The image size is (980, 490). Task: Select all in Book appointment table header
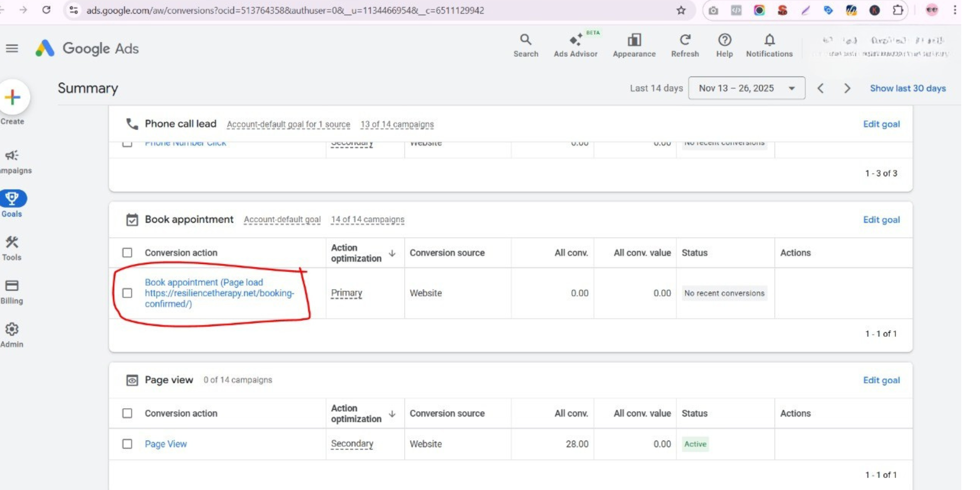click(x=127, y=253)
